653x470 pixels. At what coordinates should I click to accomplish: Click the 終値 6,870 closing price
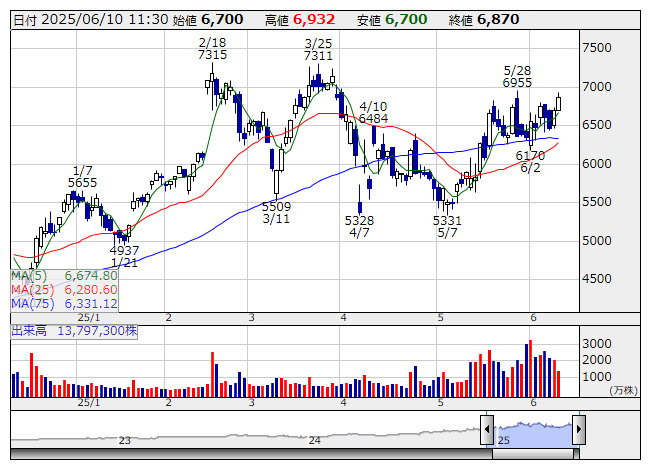pos(484,20)
